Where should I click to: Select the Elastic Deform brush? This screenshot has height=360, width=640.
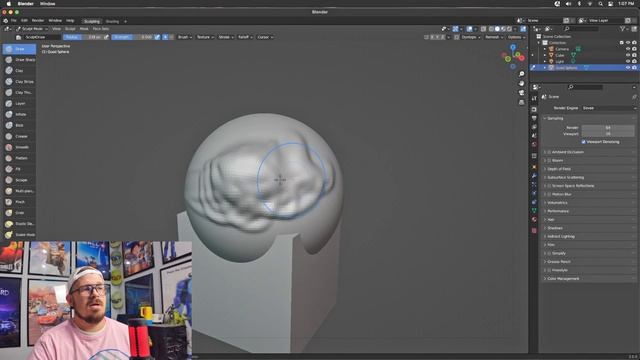coord(19,224)
